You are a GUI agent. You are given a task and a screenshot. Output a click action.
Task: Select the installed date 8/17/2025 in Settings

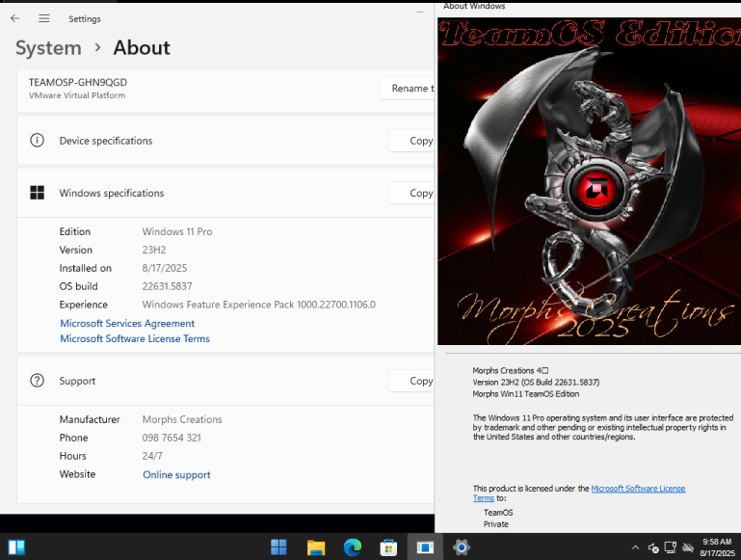[165, 268]
